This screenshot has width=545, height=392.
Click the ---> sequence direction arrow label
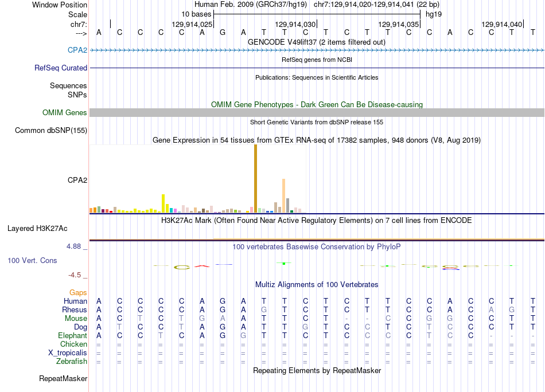click(81, 33)
